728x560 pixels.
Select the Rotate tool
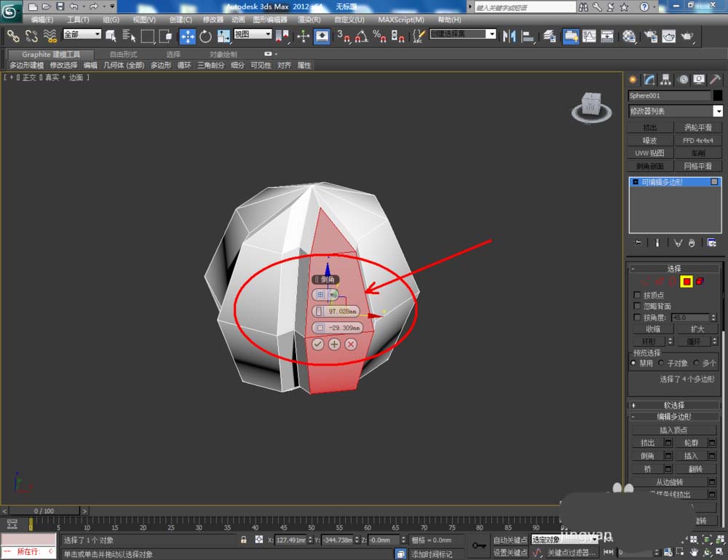point(205,36)
